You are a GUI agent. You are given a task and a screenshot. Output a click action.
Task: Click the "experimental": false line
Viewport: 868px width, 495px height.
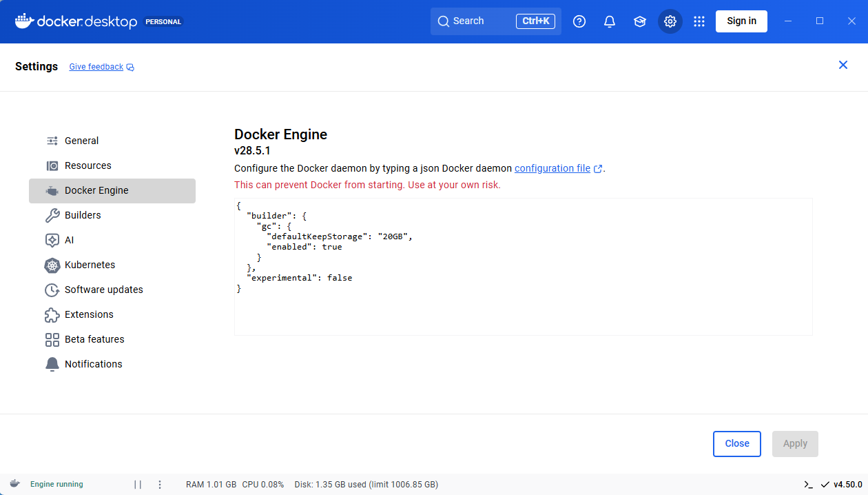point(300,278)
